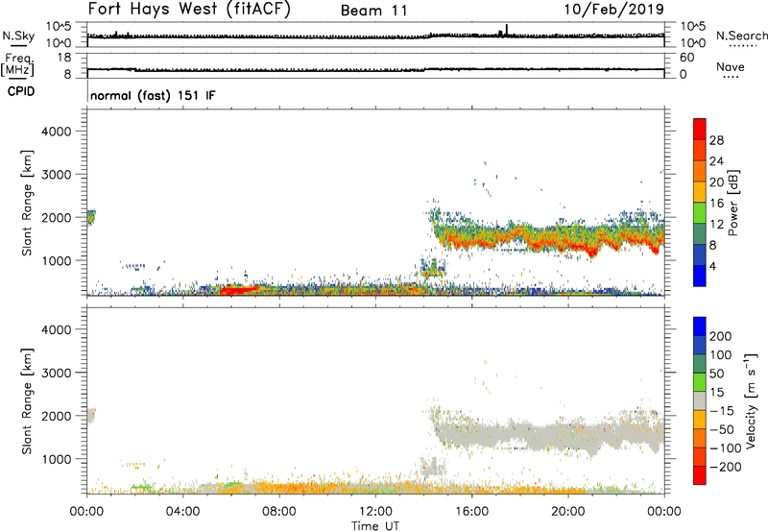The image size is (768, 532).
Task: Click the '4' label on Power colorbar
Action: [712, 266]
